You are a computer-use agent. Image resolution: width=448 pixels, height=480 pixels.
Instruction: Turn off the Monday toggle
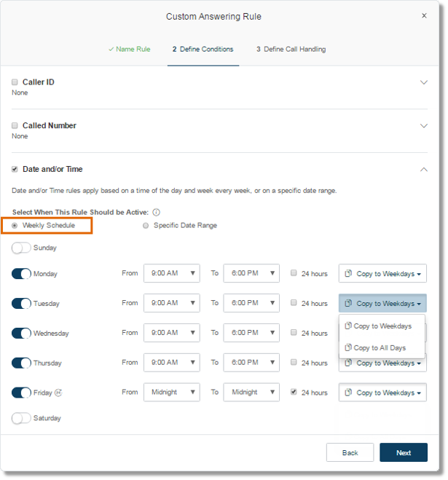coord(21,274)
